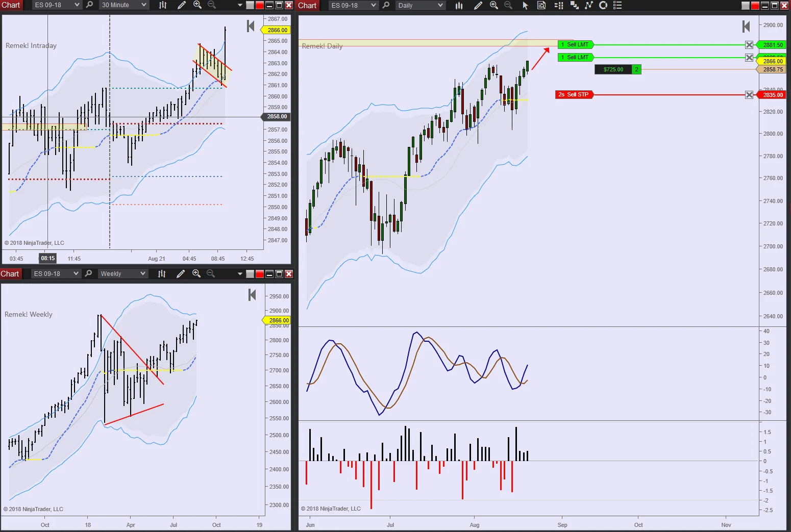The image size is (791, 532).
Task: Select the Chart tab of Daily window
Action: (307, 5)
